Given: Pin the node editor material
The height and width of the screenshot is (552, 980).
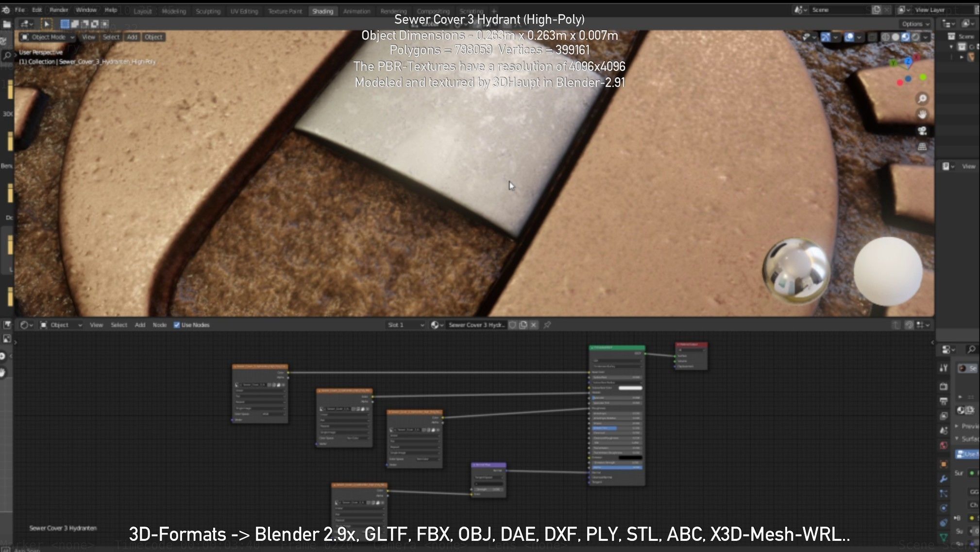Looking at the screenshot, I should click(547, 325).
